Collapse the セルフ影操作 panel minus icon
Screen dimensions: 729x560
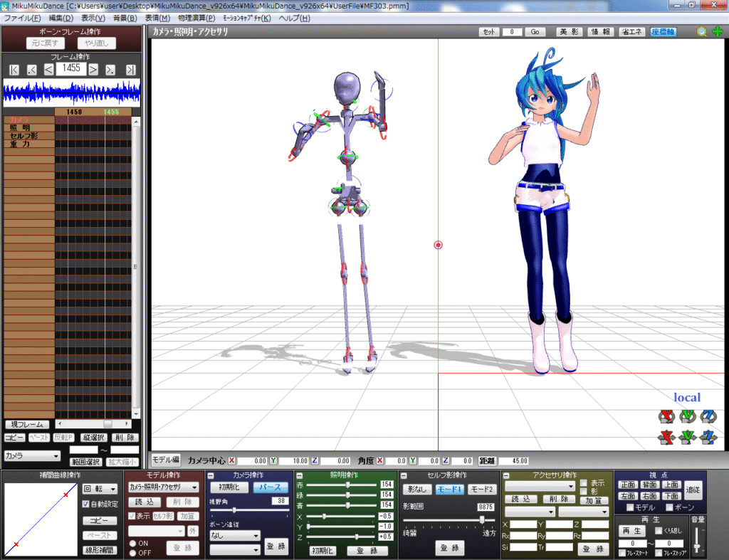pos(404,475)
